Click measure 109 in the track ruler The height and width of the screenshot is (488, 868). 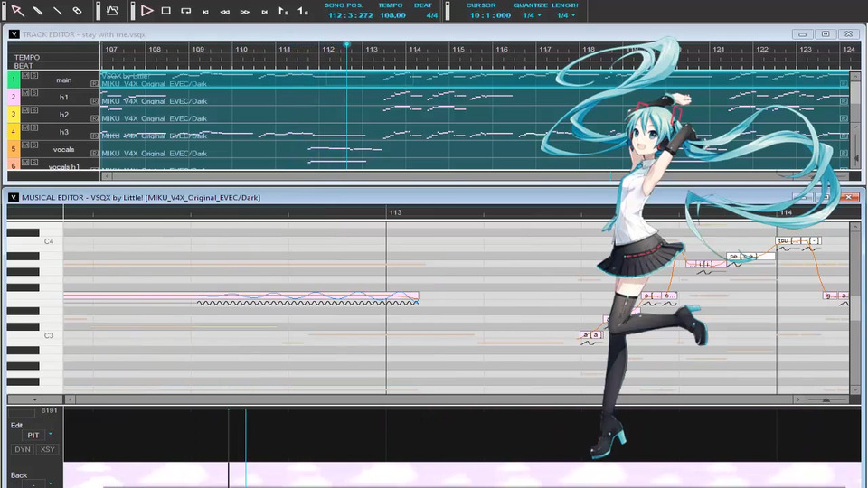(x=198, y=49)
